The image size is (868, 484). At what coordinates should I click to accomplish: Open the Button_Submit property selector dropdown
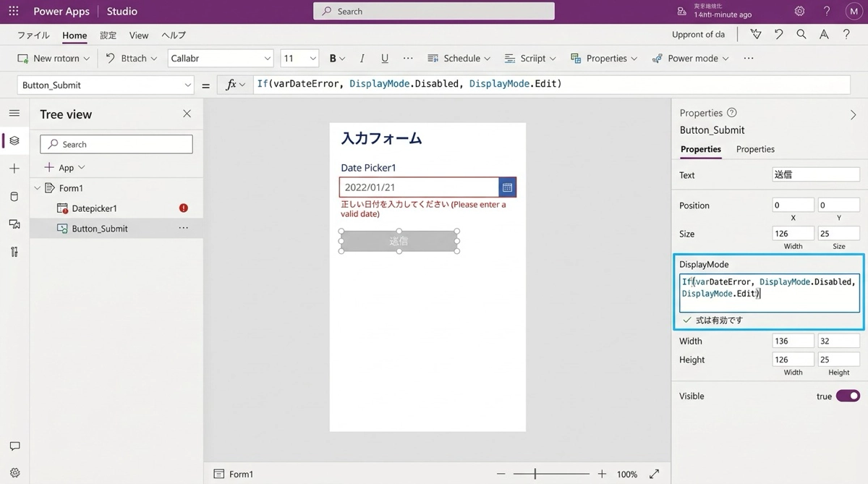[106, 85]
